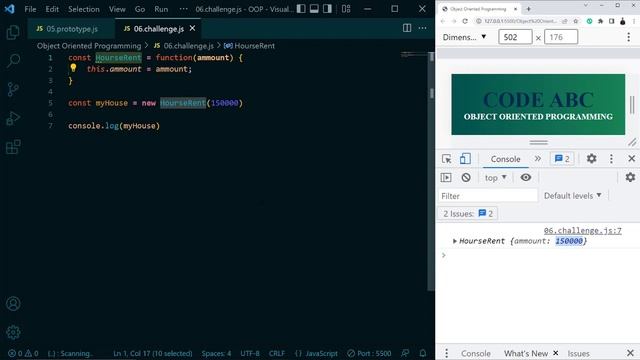
Task: Toggle primary side bar layout icon
Action: pyautogui.click(x=301, y=9)
